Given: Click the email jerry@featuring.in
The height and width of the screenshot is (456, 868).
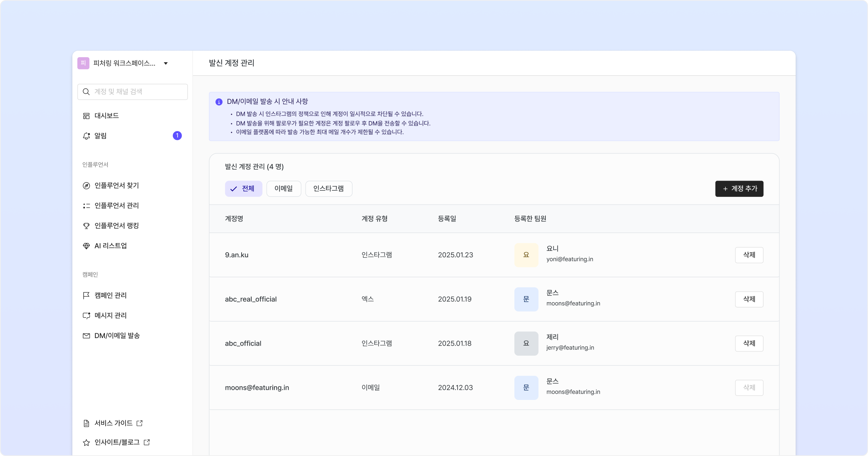Looking at the screenshot, I should coord(570,348).
